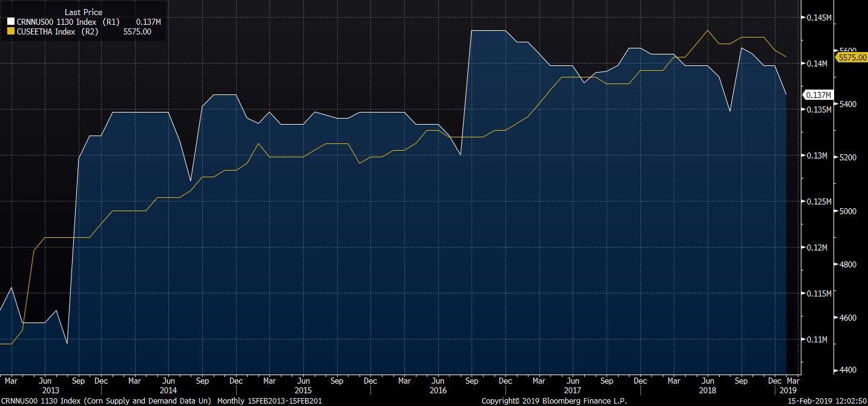Click the 5575.00 value in the legend

(x=138, y=31)
